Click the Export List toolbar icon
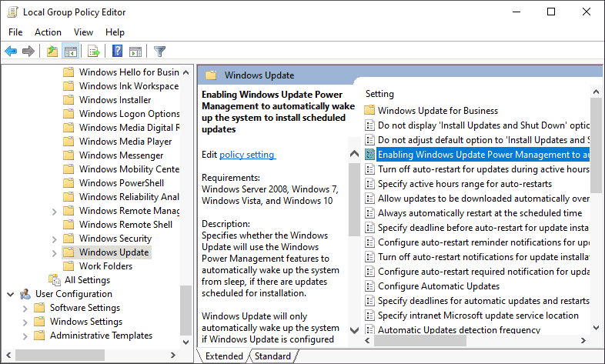This screenshot has height=364, width=605. click(94, 51)
